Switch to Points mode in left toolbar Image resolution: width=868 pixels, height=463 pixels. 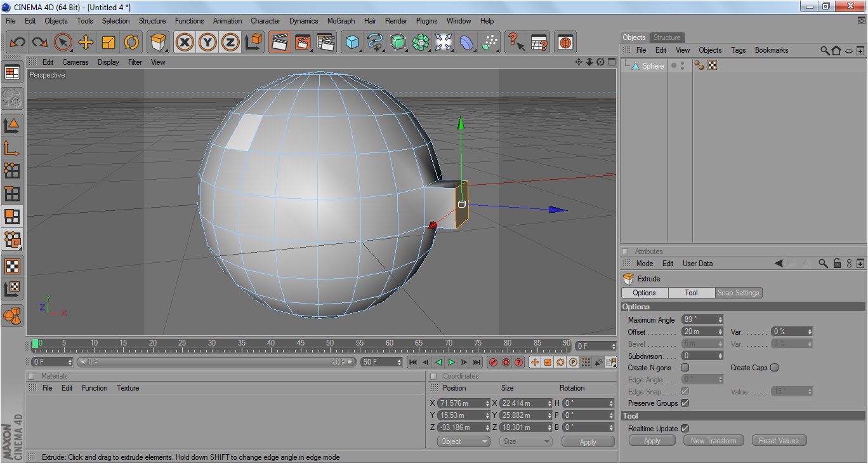pos(11,170)
